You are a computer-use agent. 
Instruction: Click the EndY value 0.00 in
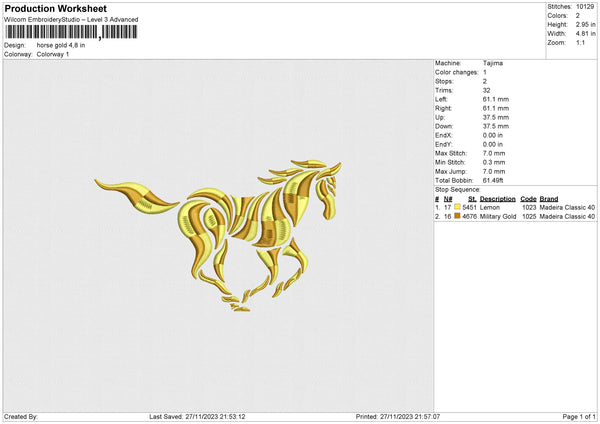pyautogui.click(x=493, y=144)
